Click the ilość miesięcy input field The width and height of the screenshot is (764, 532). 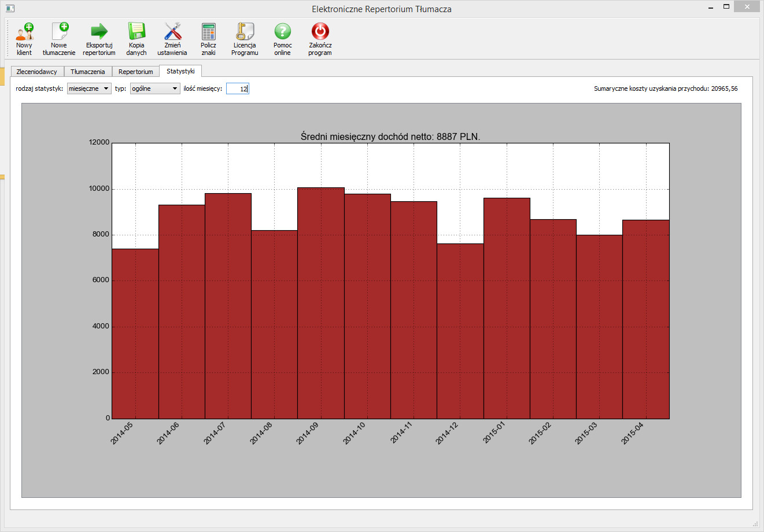(238, 88)
